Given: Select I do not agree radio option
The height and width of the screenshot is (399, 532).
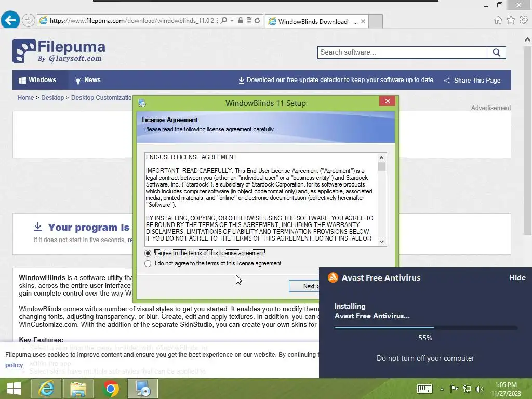Looking at the screenshot, I should [148, 263].
